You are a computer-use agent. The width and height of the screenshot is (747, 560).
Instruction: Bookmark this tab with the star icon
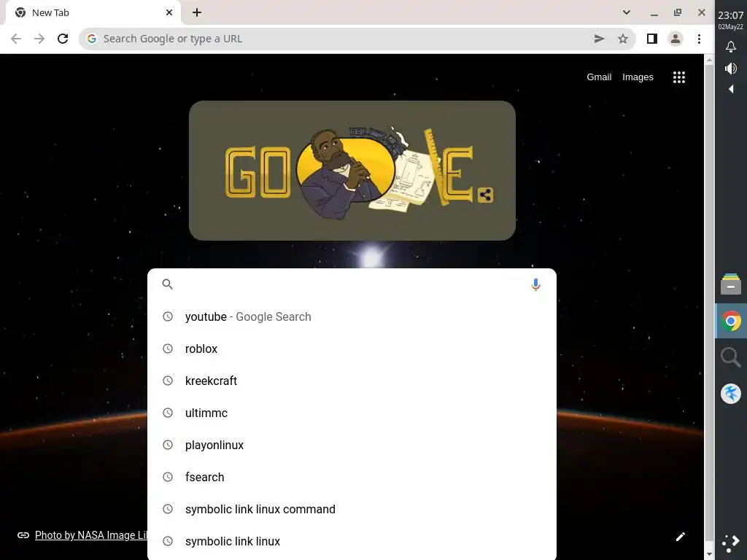[623, 39]
